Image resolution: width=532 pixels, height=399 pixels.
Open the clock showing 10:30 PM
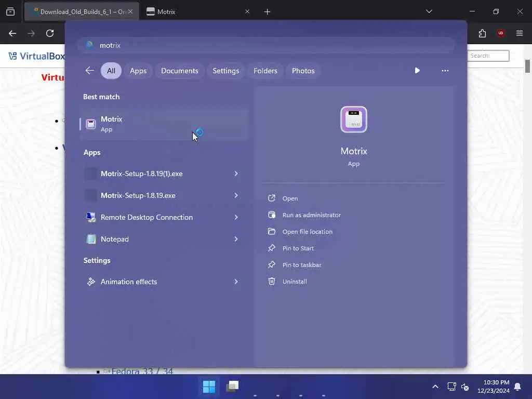tap(494, 387)
